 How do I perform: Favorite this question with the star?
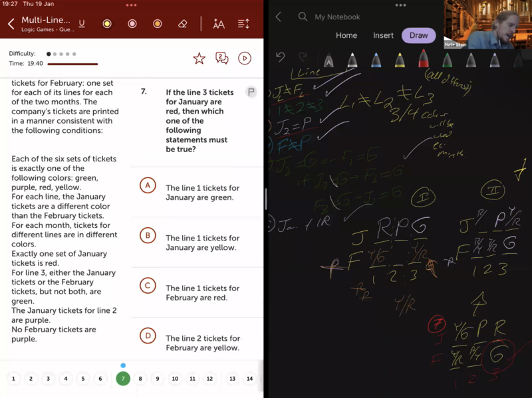click(x=199, y=58)
